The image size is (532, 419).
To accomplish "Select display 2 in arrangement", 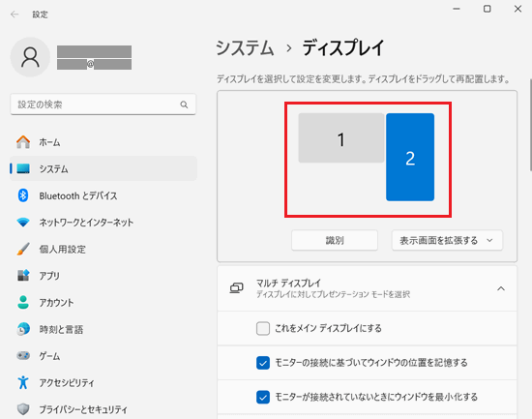I will [410, 157].
